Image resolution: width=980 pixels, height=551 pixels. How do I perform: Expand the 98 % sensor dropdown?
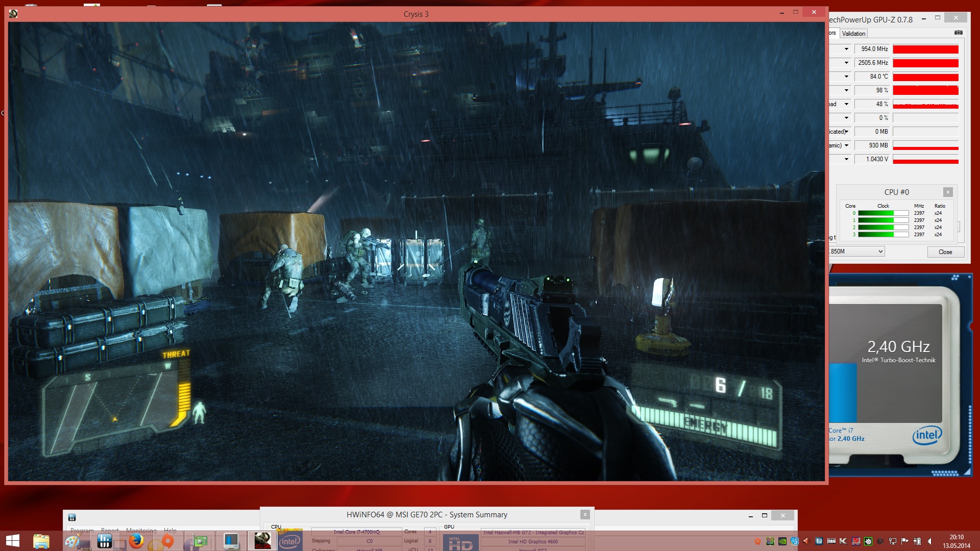coord(846,90)
